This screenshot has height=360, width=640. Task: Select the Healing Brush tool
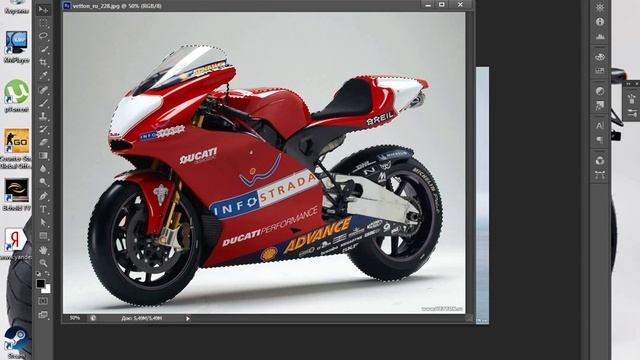pyautogui.click(x=43, y=89)
